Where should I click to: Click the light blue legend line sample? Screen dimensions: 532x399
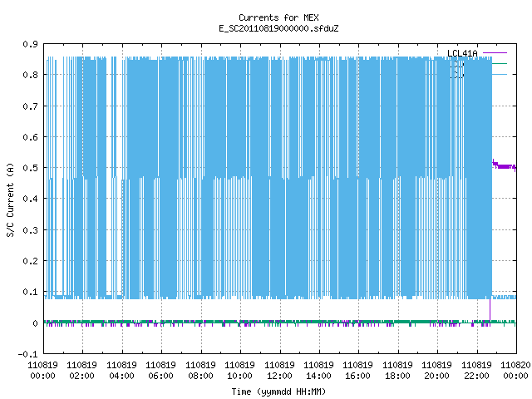[x=500, y=74]
